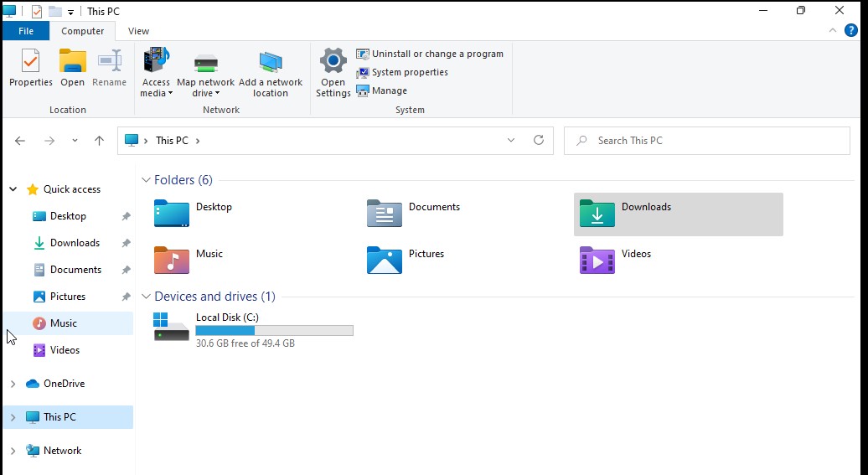Viewport: 868px width, 475px height.
Task: Select Videos in the navigation pane
Action: click(65, 350)
